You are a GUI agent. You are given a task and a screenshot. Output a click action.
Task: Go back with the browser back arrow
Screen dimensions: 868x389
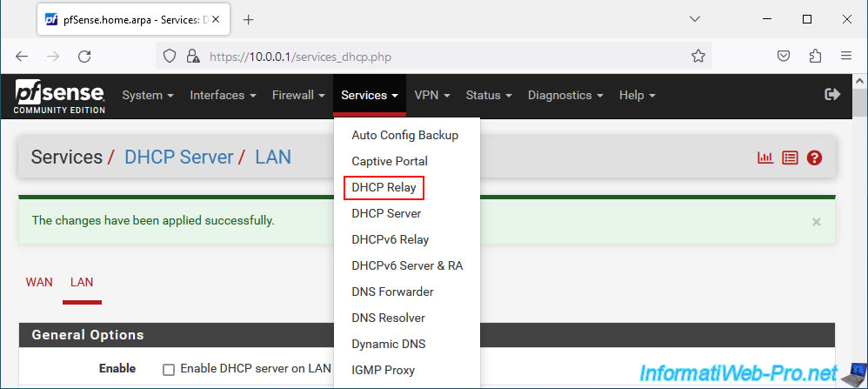click(x=22, y=56)
